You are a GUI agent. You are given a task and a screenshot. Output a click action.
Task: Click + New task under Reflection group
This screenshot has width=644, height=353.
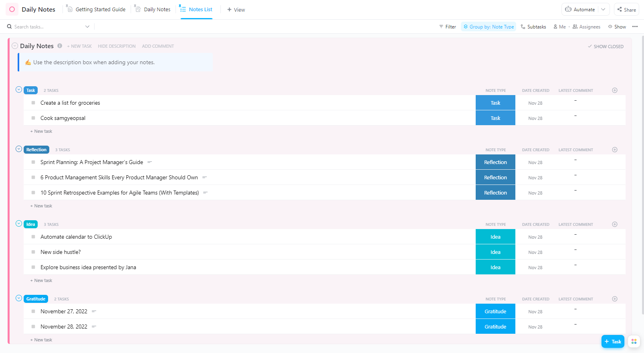41,206
